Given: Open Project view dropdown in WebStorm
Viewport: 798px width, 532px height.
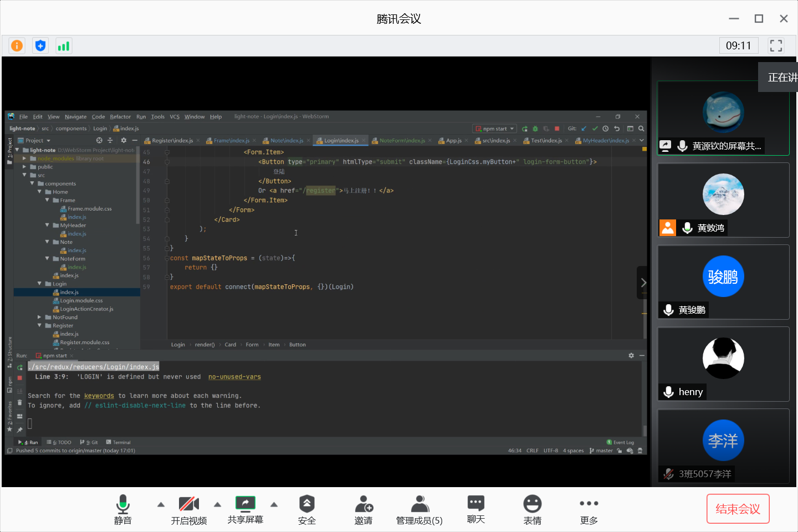Looking at the screenshot, I should click(x=34, y=141).
